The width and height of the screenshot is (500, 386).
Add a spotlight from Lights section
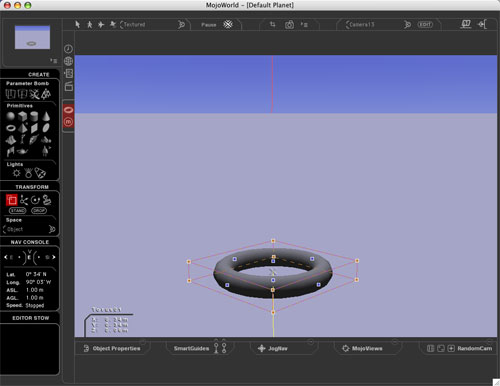tap(40, 173)
